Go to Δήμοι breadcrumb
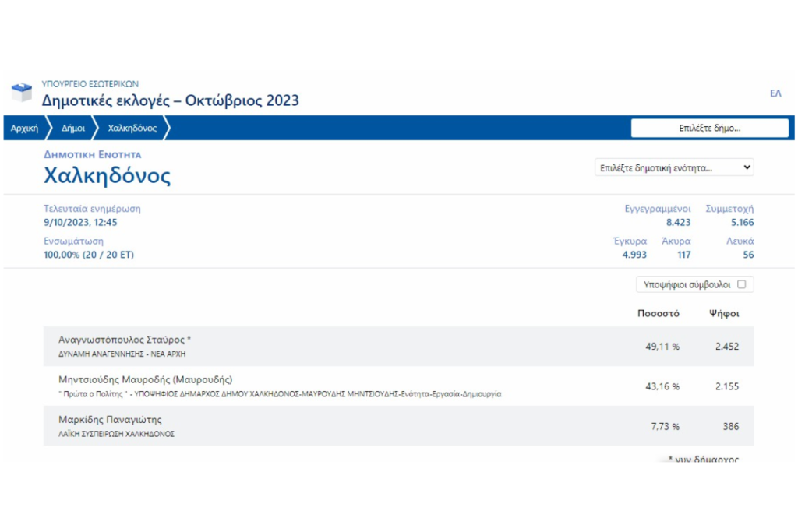Image resolution: width=798 pixels, height=532 pixels. 73,129
